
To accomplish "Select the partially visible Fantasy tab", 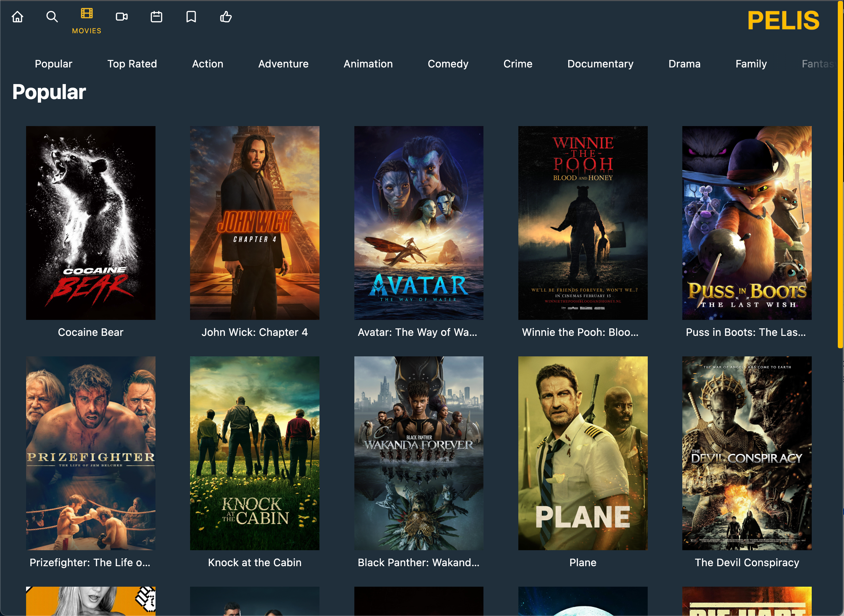I will point(819,64).
